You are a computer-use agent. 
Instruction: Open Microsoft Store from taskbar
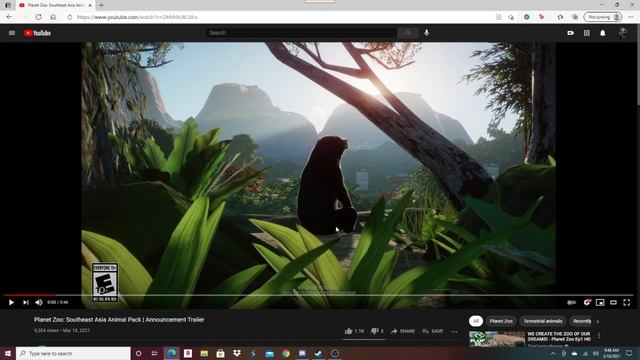[x=220, y=353]
